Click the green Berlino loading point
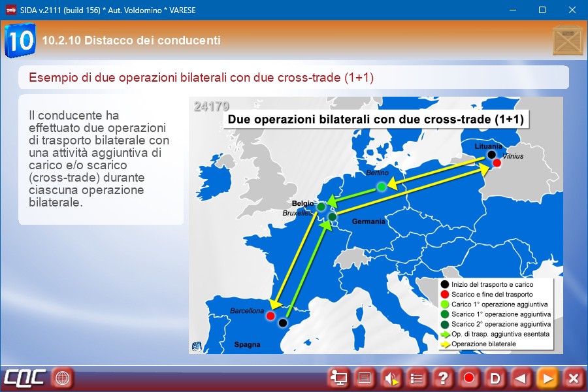The height and width of the screenshot is (392, 588). point(381,187)
